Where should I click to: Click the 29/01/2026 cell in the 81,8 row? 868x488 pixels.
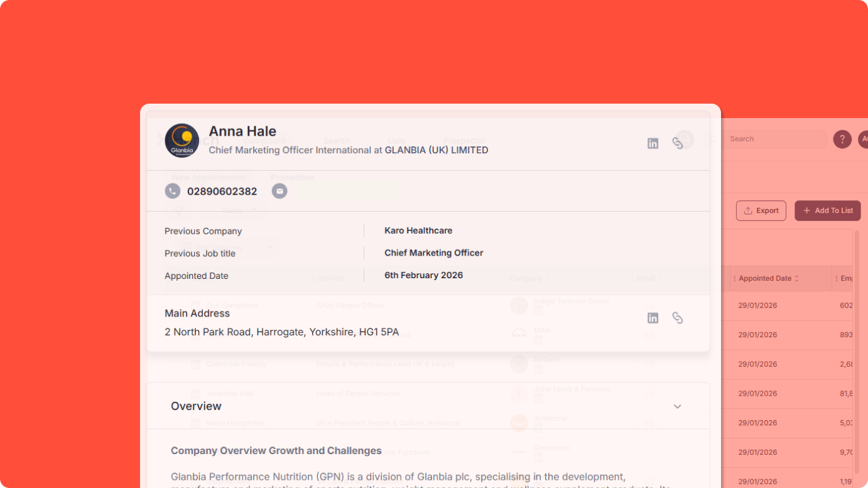click(x=757, y=394)
